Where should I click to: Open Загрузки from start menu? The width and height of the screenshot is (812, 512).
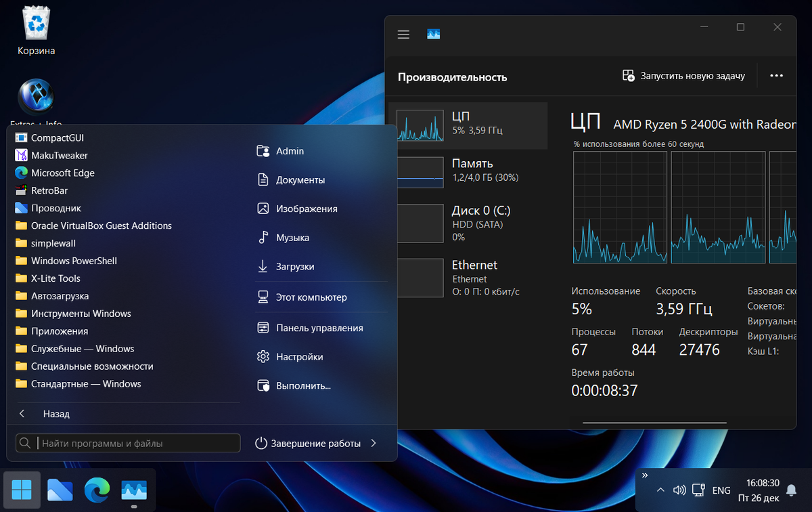(x=286, y=267)
